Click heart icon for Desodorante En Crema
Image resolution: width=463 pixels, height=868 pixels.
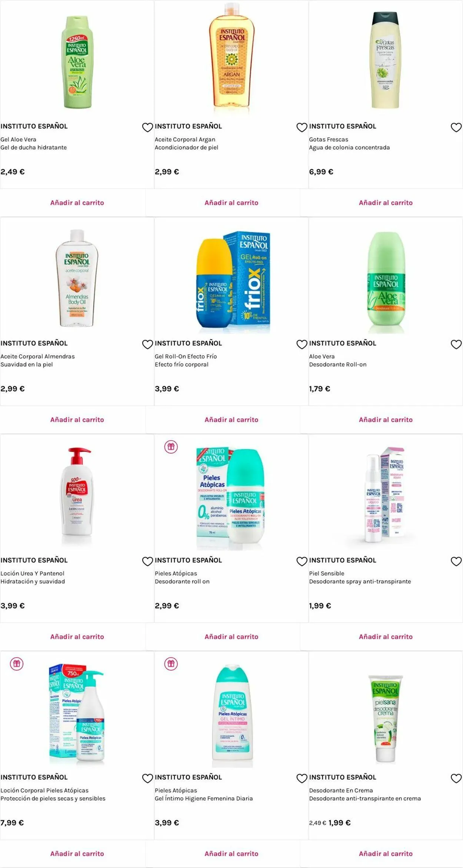[x=456, y=778]
